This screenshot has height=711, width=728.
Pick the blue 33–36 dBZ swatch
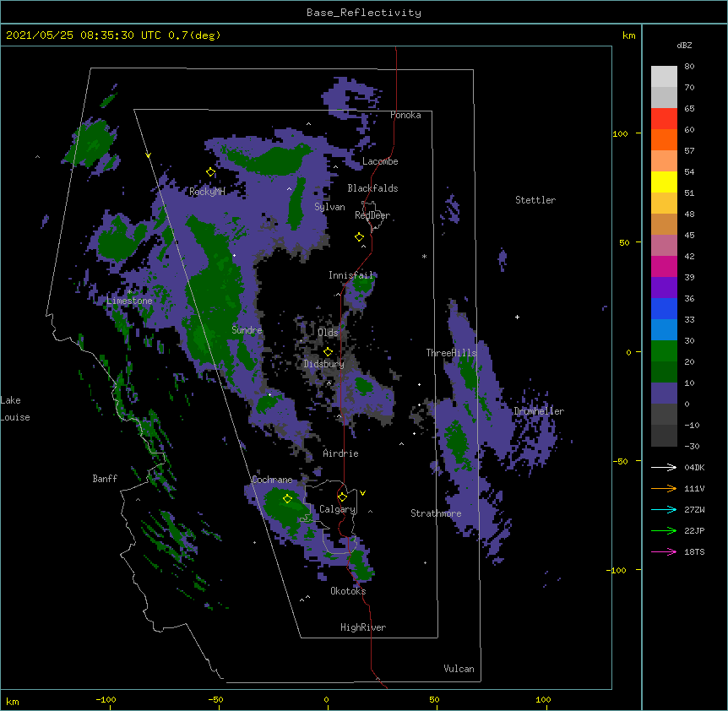664,308
